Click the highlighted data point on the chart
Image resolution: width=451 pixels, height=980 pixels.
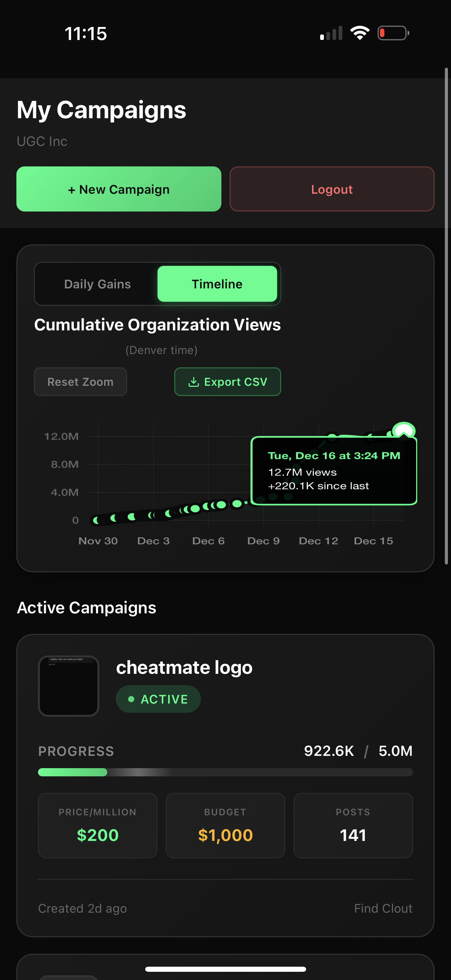(404, 430)
